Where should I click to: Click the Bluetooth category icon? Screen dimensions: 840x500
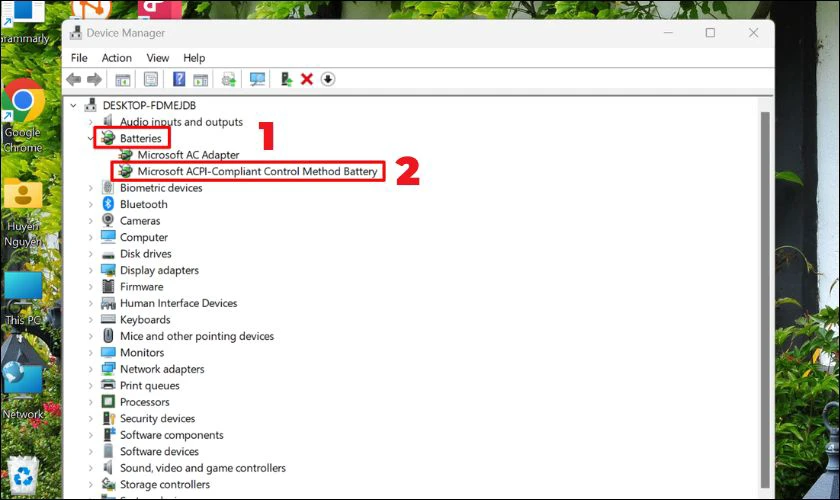[108, 204]
